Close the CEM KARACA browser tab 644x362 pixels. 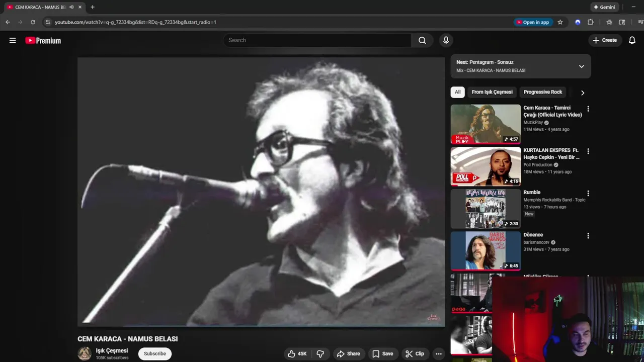click(x=79, y=7)
